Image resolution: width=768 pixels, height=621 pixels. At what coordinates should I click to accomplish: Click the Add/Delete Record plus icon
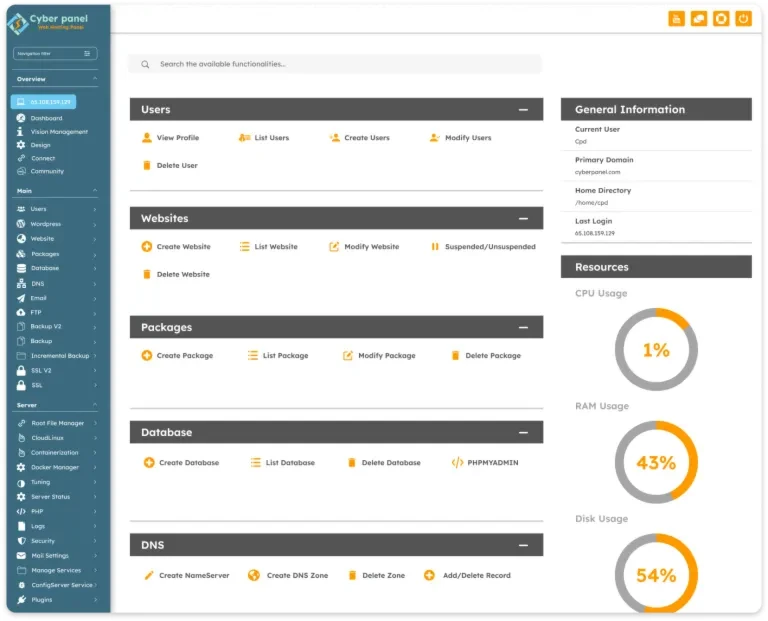[x=429, y=575]
